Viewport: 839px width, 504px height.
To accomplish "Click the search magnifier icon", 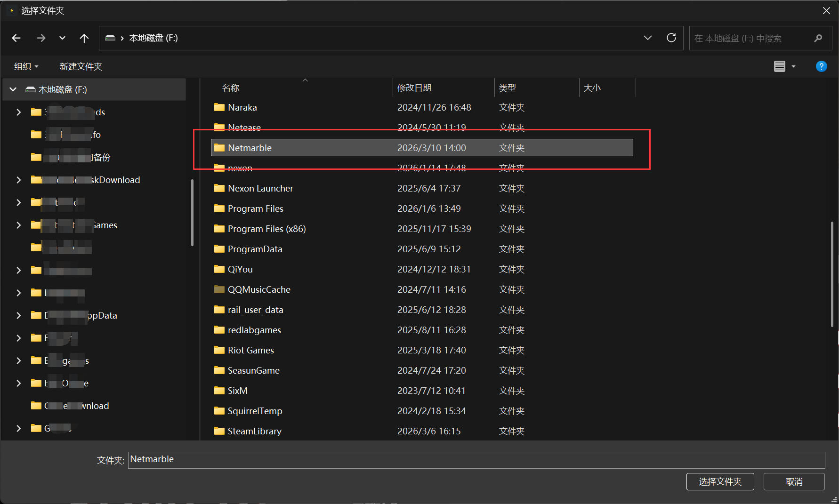I will (818, 38).
